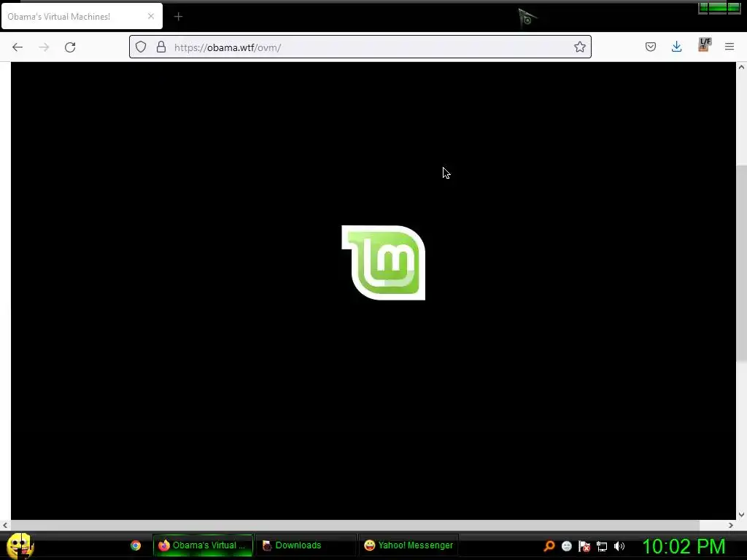
Task: Show site security padlock info
Action: [161, 47]
